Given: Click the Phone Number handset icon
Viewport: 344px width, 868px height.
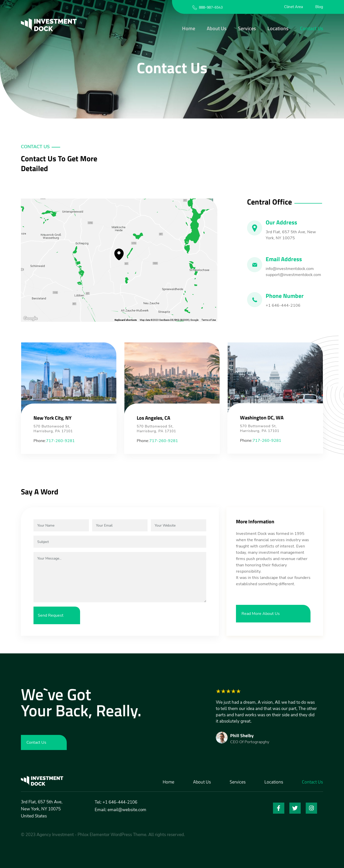Looking at the screenshot, I should coord(255,300).
